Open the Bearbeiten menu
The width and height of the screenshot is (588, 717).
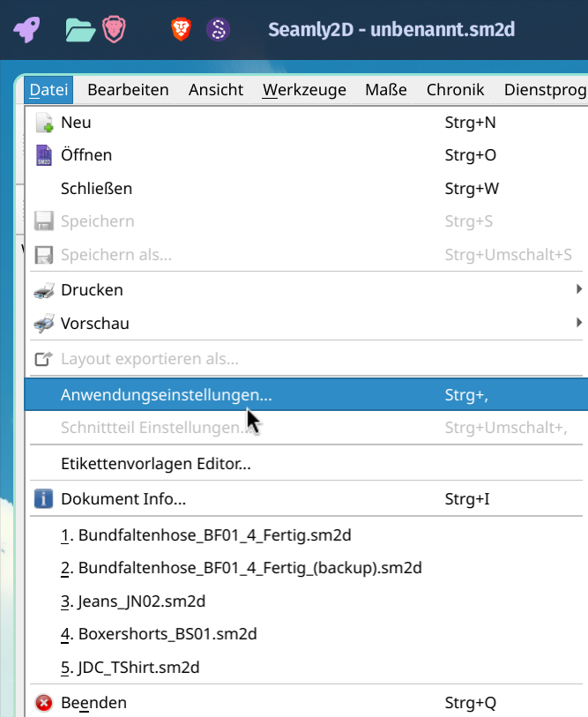(x=128, y=89)
